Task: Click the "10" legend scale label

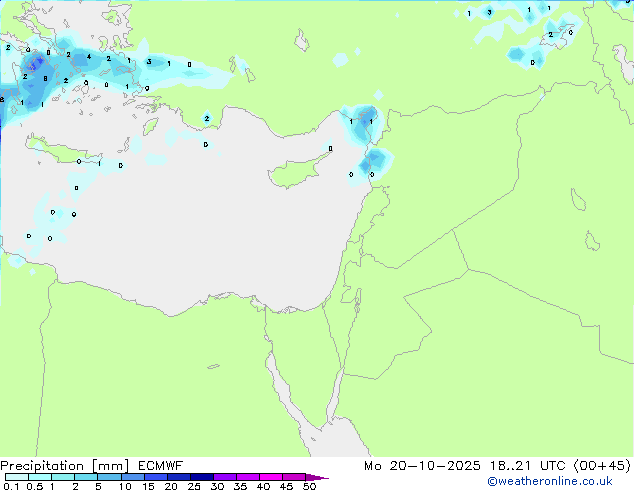Action: pyautogui.click(x=125, y=486)
